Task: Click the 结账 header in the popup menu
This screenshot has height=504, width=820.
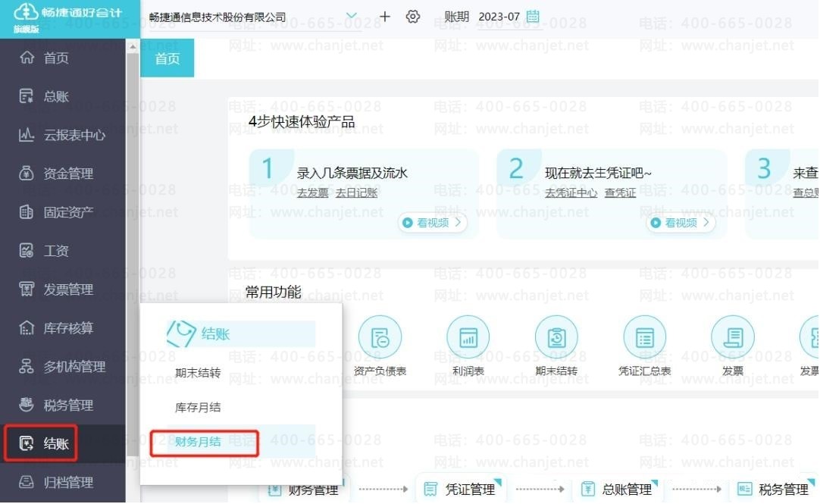Action: 240,333
